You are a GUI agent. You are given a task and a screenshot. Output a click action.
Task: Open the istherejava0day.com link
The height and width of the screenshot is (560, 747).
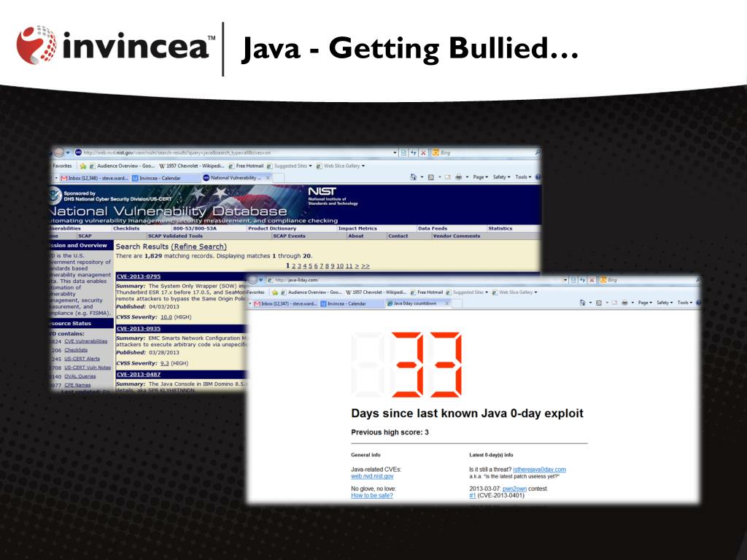(539, 470)
